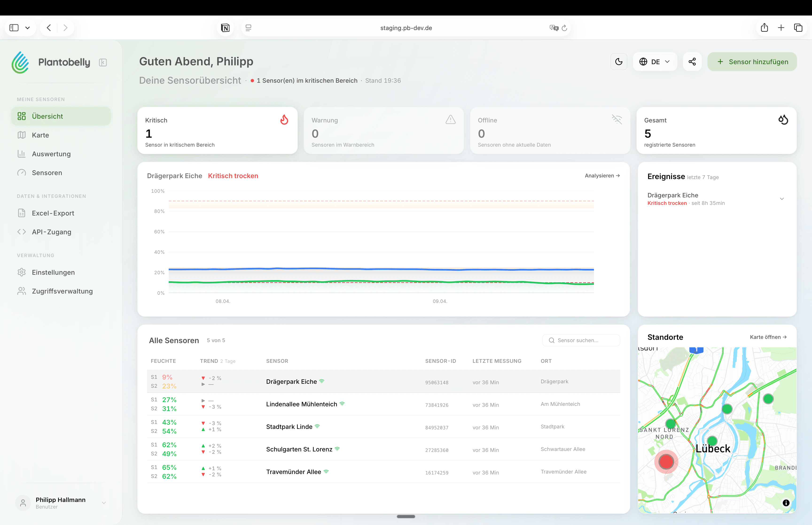Click the share icon in the header

(x=692, y=62)
